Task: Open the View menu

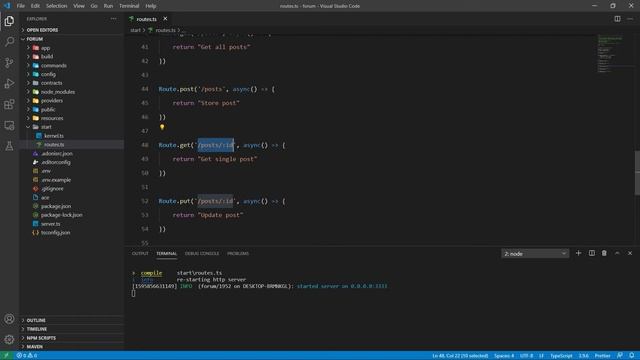Action: point(79,6)
